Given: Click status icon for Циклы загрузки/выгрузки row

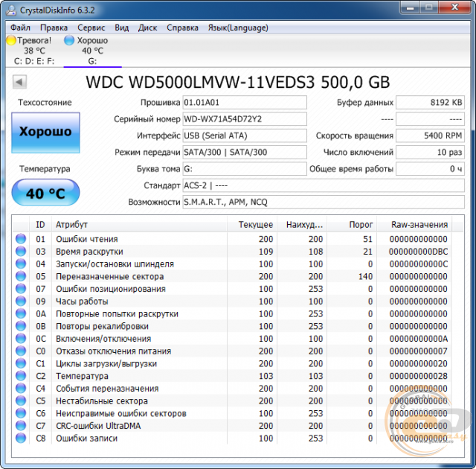Looking at the screenshot, I should click(x=21, y=363).
